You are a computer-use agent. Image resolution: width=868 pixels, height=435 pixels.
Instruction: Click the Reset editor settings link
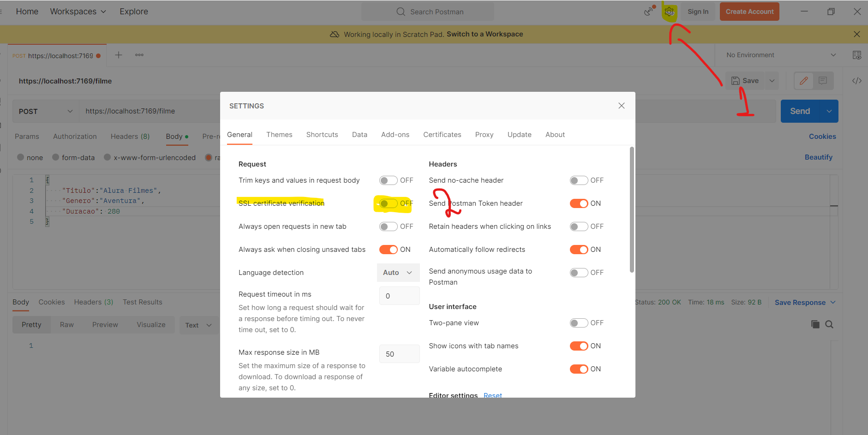tap(492, 395)
